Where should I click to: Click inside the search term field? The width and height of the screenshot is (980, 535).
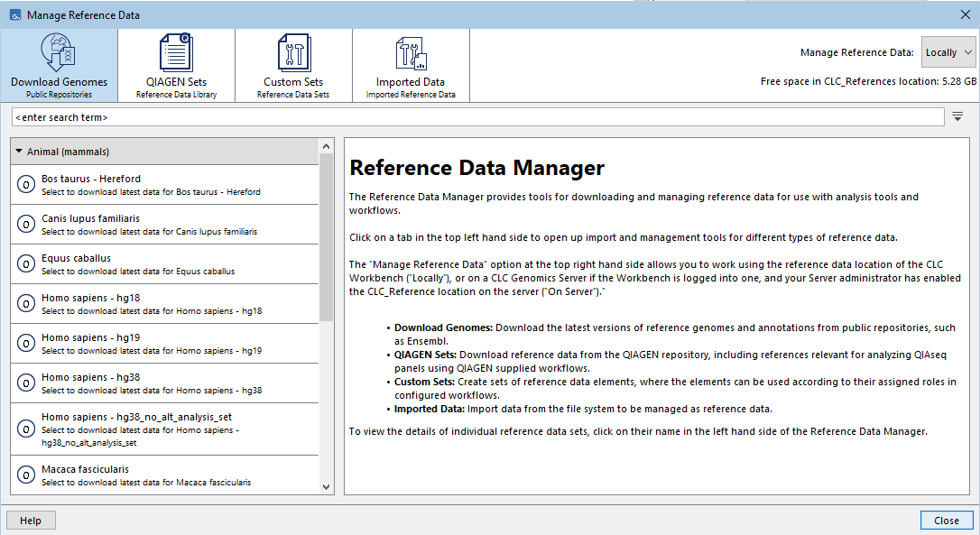pos(361,115)
